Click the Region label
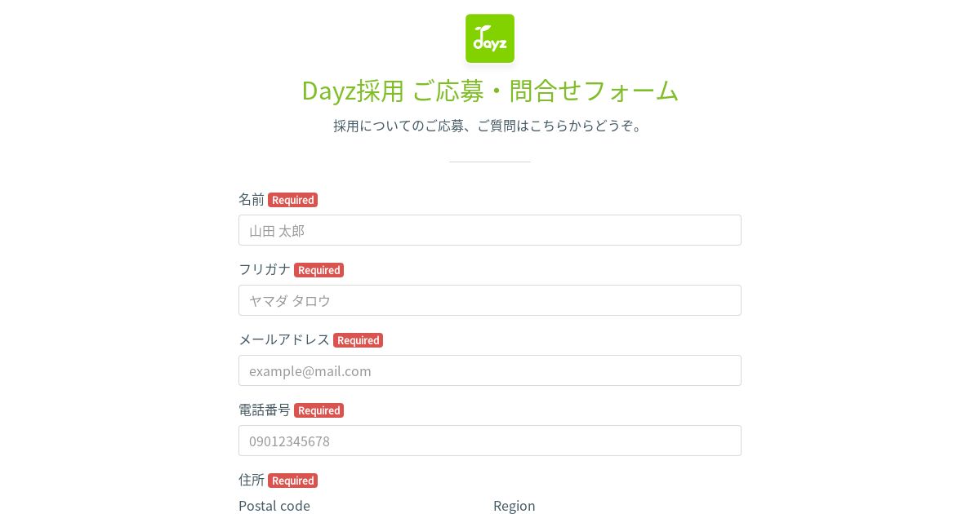This screenshot has height=514, width=980. click(514, 506)
